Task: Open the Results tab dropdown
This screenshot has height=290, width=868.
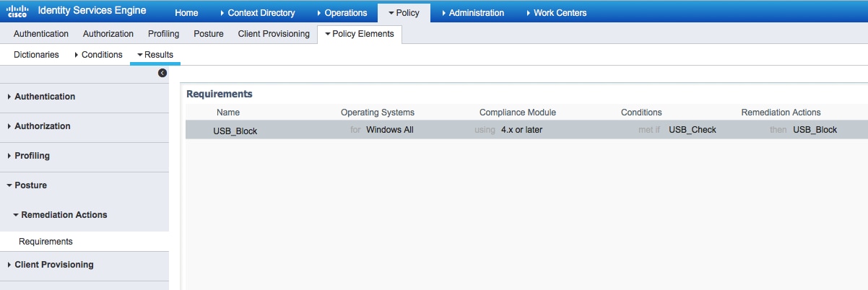Action: [x=155, y=55]
